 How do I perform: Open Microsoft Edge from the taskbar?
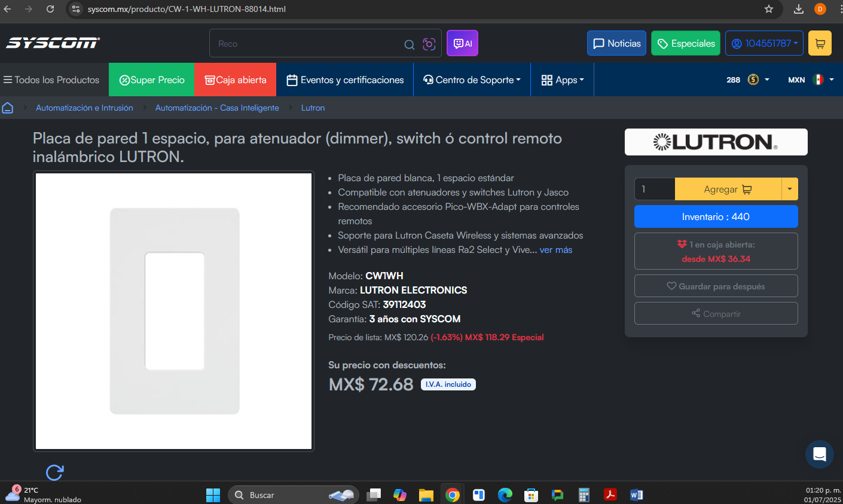pyautogui.click(x=505, y=495)
